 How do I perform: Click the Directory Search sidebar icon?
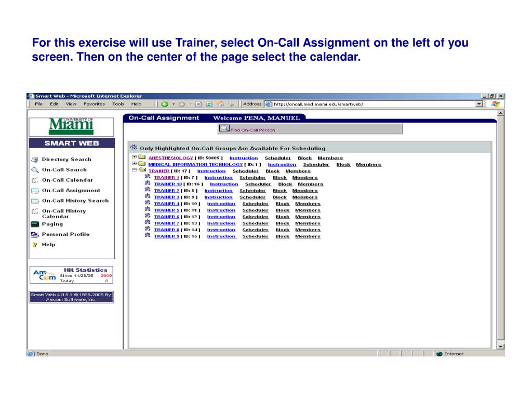click(x=35, y=159)
